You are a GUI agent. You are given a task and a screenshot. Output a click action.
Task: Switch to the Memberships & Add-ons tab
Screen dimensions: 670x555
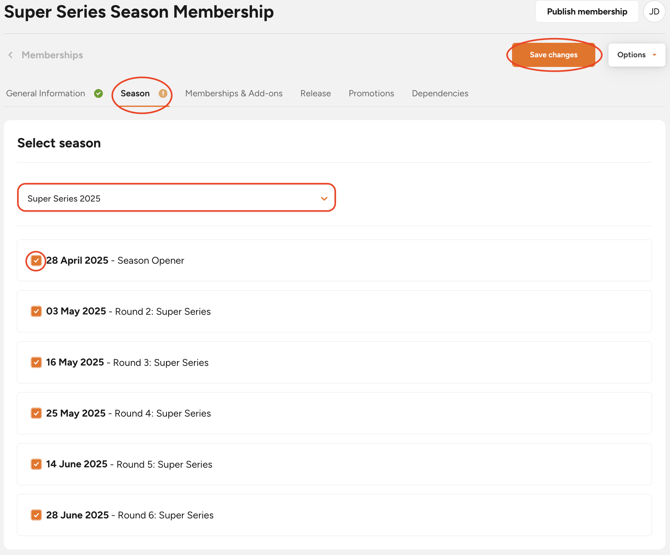tap(233, 94)
